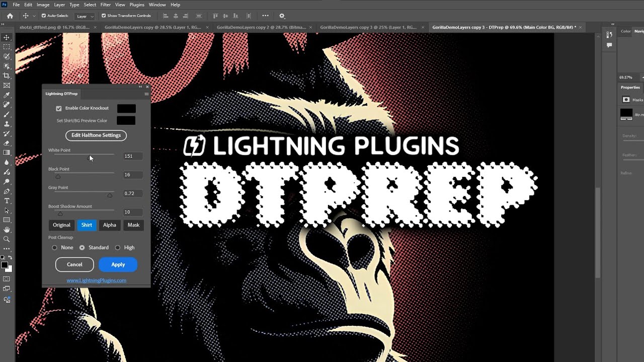Select High post cleanup option
The image size is (644, 362).
[x=118, y=247]
